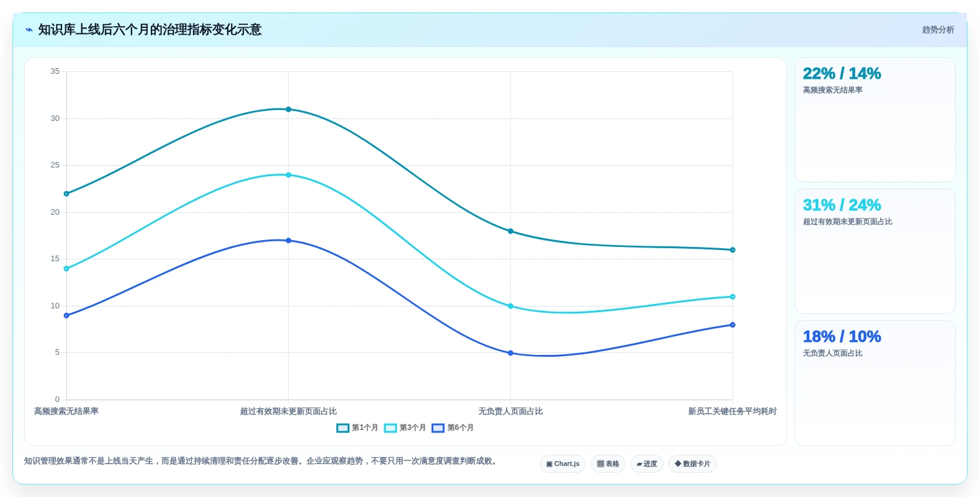The width and height of the screenshot is (980, 497).
Task: Click the 第1个月 point at 新员工关键任务平均耗时
Action: 732,250
